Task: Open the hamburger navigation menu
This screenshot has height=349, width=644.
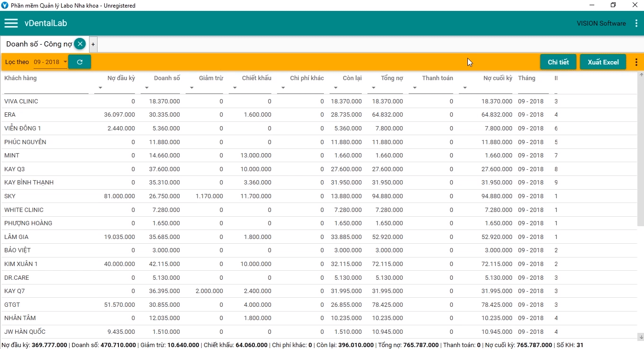Action: coord(11,23)
